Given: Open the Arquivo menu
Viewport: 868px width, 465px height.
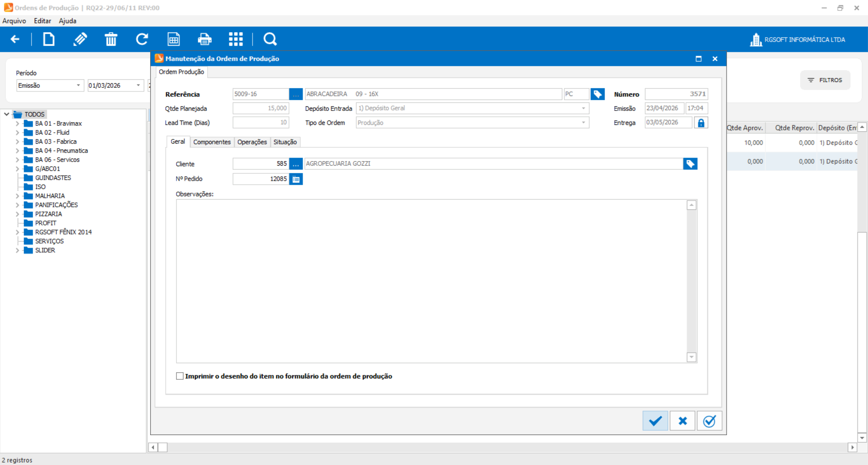Looking at the screenshot, I should tap(14, 21).
